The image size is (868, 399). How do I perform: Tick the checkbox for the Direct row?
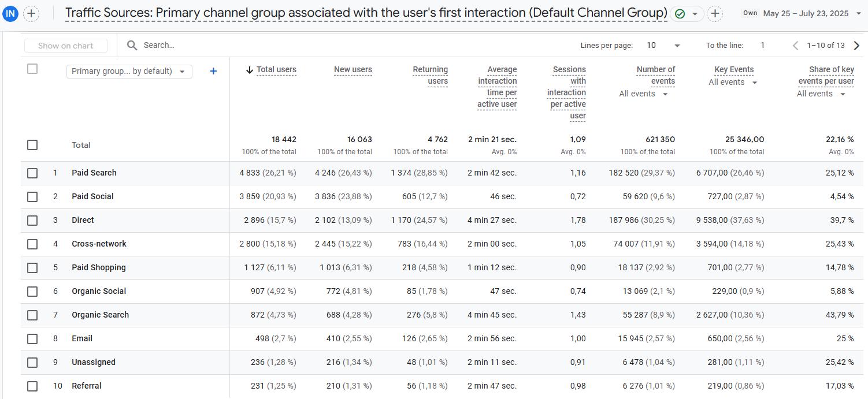tap(32, 220)
